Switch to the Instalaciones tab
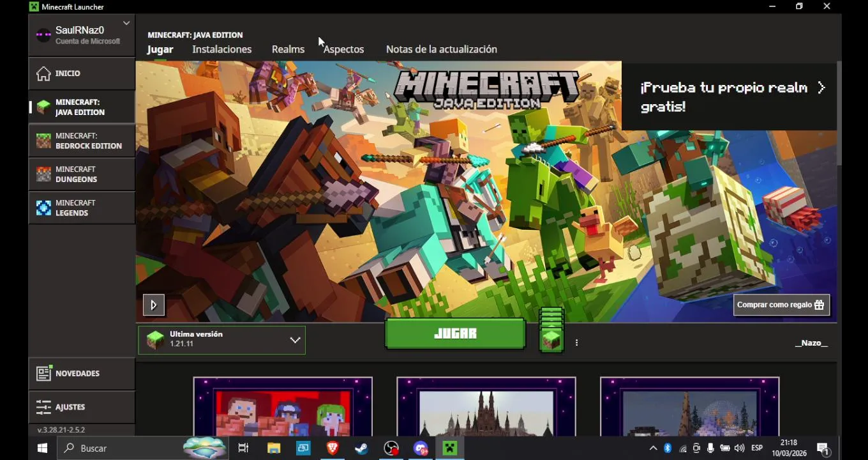868x460 pixels. click(222, 49)
